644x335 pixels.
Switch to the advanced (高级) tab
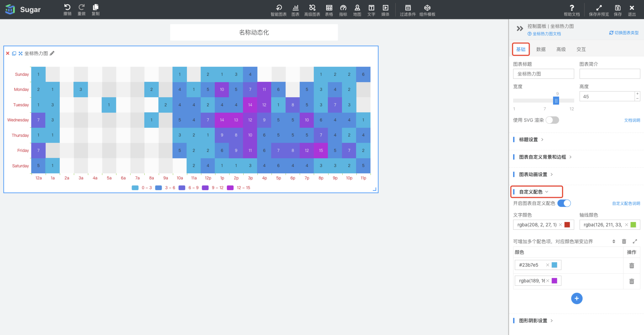561,49
